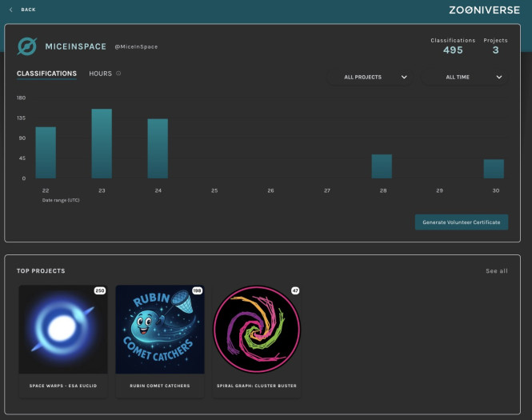The width and height of the screenshot is (532, 420).
Task: Click the 250 badge on Space Warps
Action: tap(100, 290)
